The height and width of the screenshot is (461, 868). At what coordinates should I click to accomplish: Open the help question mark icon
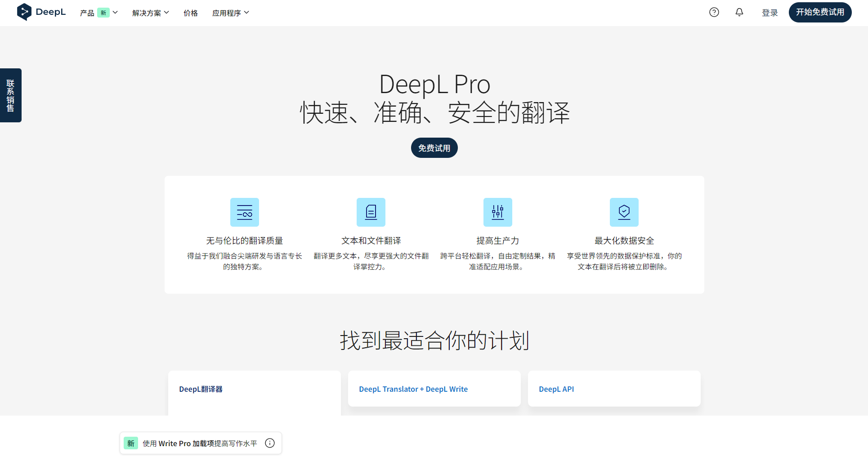tap(714, 12)
